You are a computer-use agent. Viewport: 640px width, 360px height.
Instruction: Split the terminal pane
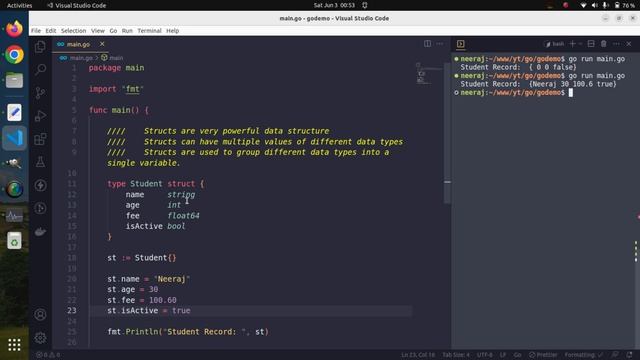(x=591, y=44)
